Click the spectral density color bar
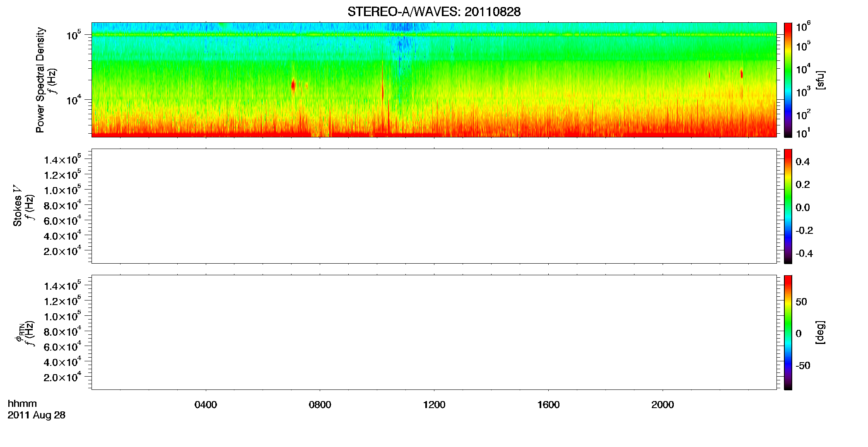Screen dimensions: 868x447 (788, 80)
